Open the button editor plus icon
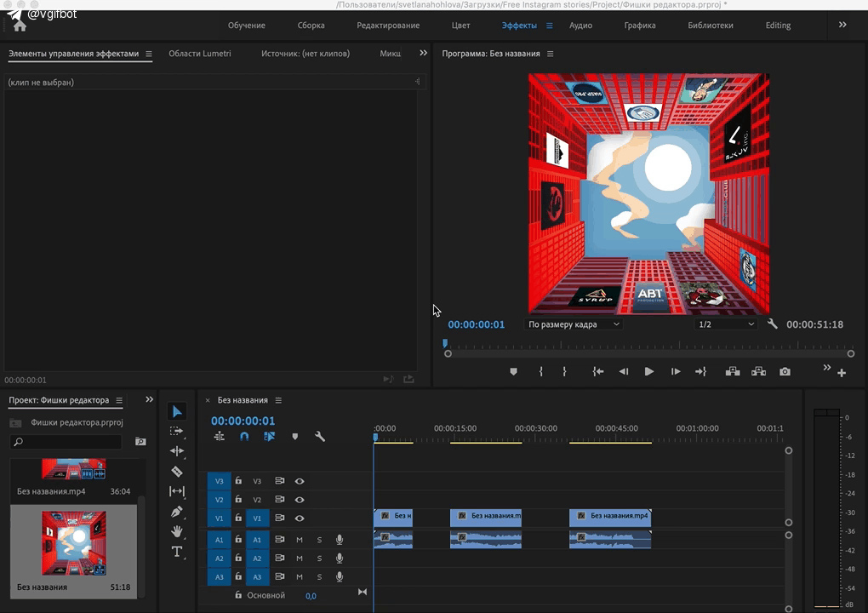 (x=842, y=373)
